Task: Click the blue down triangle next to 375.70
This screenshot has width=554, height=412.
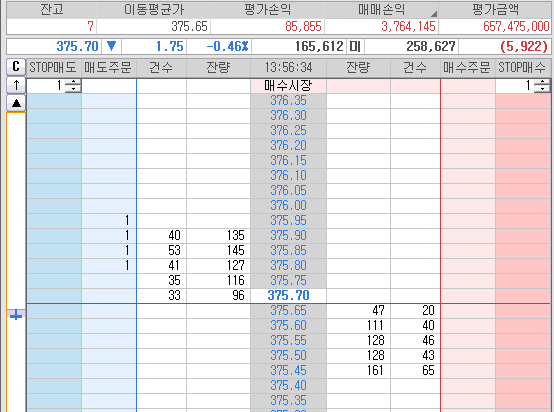Action: tap(111, 46)
